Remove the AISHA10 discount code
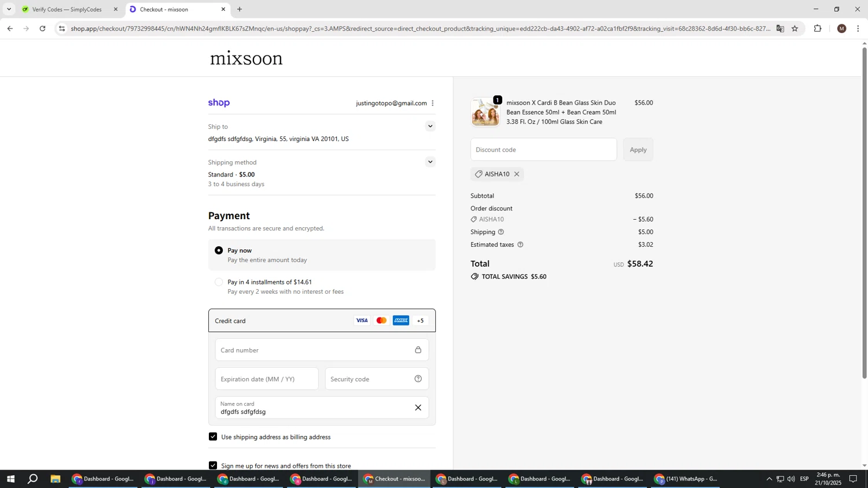 tap(517, 174)
